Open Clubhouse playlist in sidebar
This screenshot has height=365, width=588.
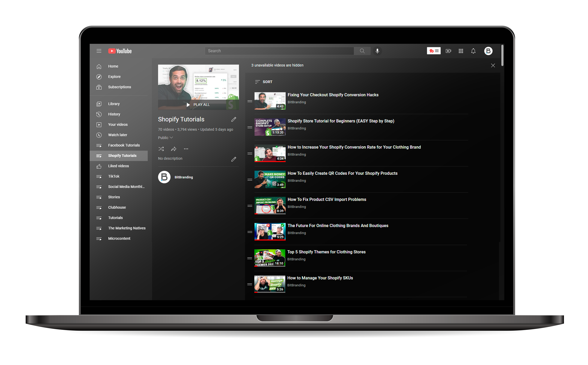[119, 207]
